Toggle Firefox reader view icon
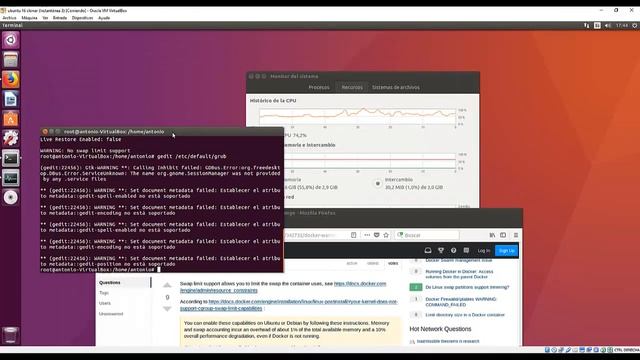 pyautogui.click(x=353, y=235)
